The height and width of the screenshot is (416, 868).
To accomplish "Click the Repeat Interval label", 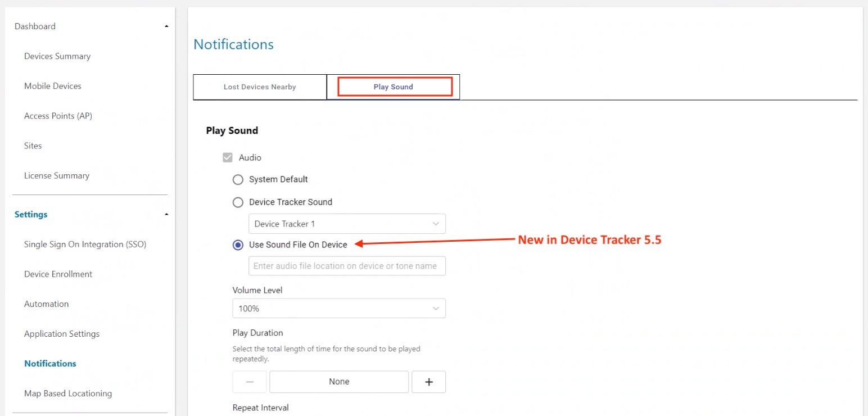I will (x=260, y=408).
